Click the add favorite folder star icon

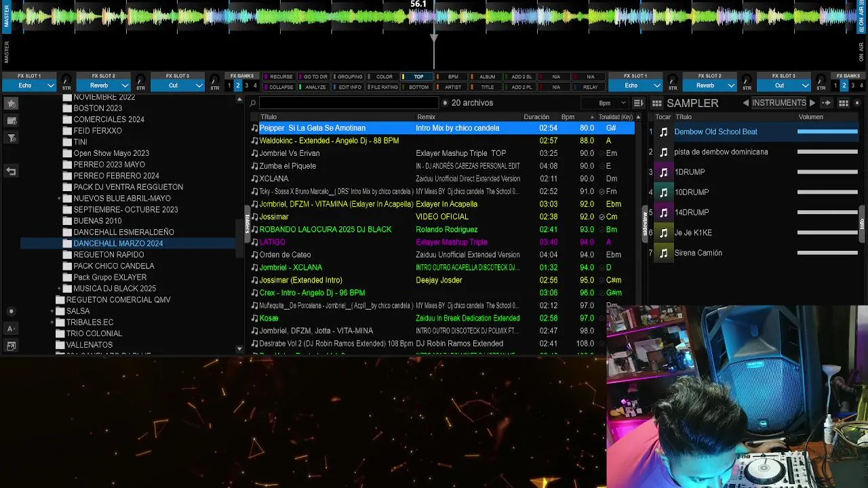(12, 104)
